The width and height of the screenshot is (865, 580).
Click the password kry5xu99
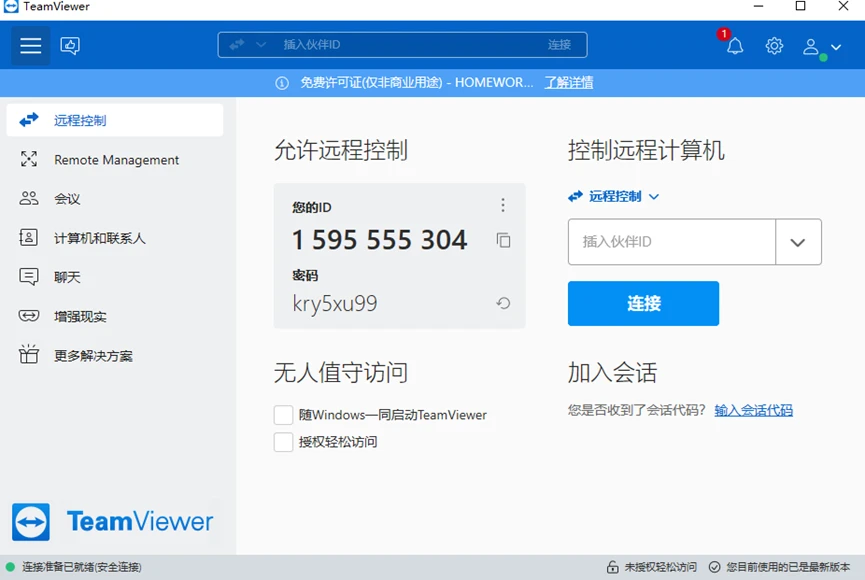(335, 304)
